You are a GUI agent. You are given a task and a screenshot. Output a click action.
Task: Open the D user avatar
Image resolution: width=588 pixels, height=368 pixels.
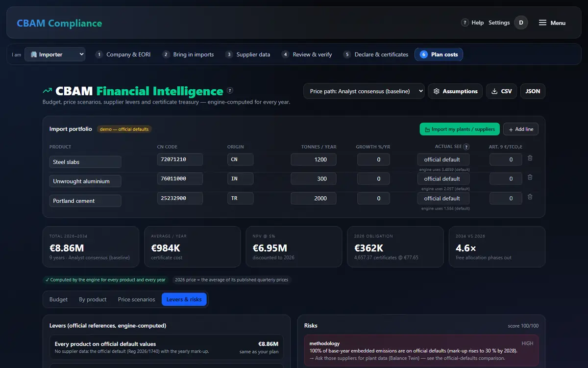521,23
